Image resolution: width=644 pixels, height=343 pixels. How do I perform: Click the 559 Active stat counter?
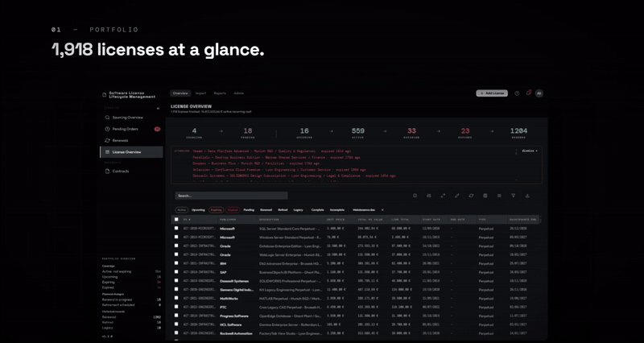pos(357,133)
